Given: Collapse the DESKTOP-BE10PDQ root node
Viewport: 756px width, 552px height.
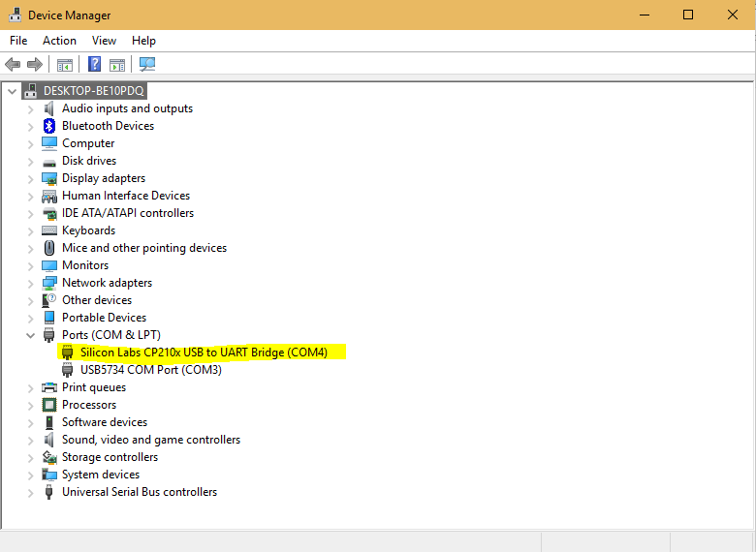Looking at the screenshot, I should pos(12,91).
